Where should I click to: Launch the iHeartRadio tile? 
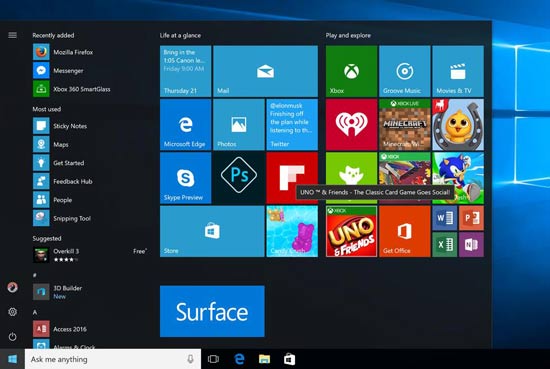pyautogui.click(x=351, y=125)
